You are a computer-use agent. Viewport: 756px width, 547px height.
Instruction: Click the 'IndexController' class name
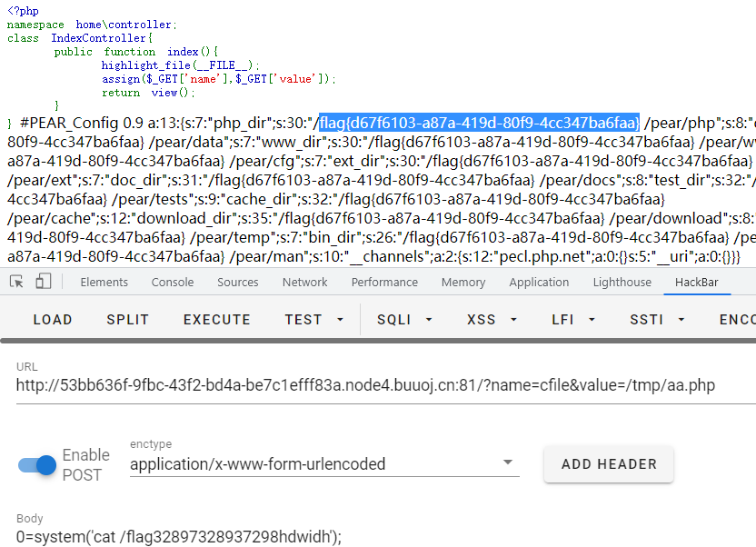pyautogui.click(x=98, y=38)
